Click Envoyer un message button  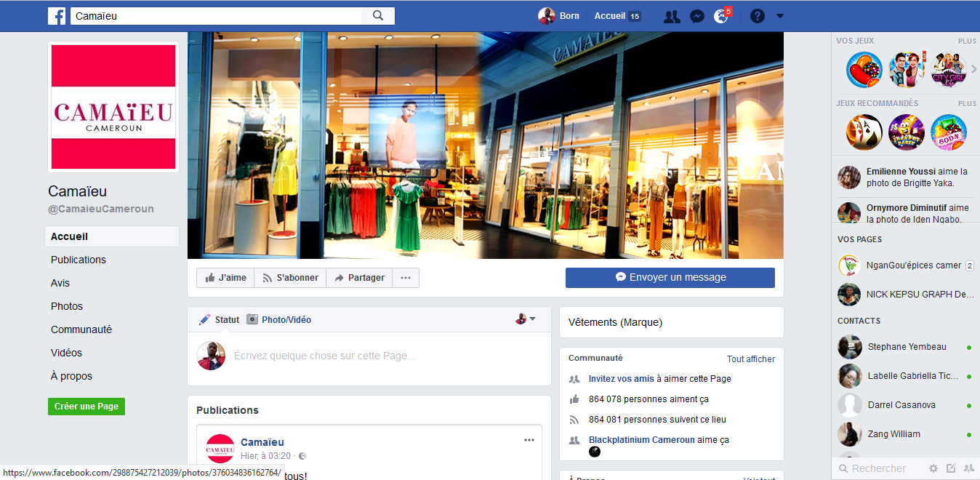pyautogui.click(x=670, y=277)
